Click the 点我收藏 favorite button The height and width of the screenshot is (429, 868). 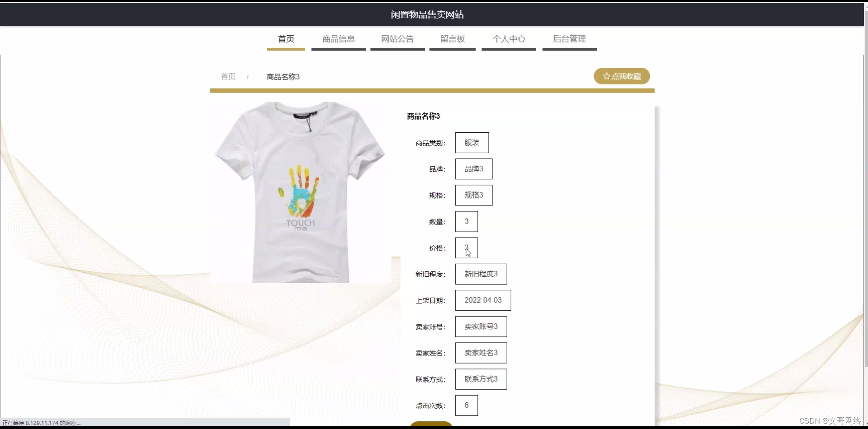tap(622, 76)
